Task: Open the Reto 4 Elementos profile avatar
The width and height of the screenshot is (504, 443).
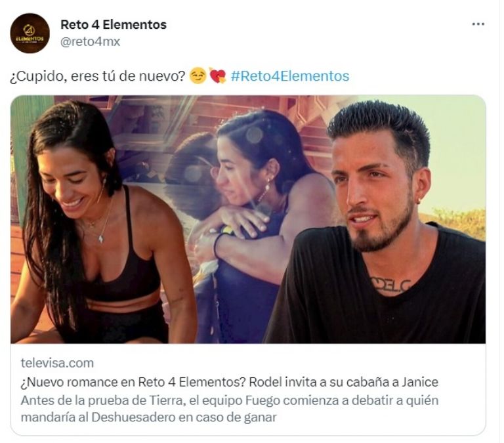Action: coord(30,33)
